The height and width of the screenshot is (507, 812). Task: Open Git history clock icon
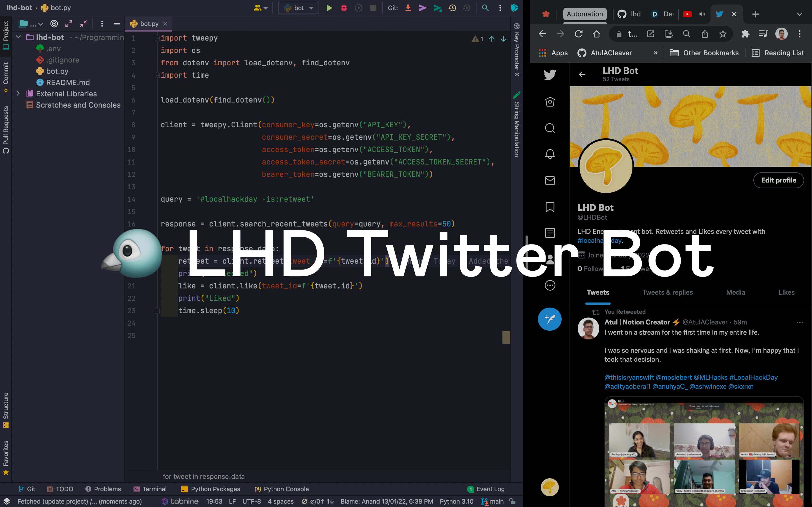[x=452, y=8]
